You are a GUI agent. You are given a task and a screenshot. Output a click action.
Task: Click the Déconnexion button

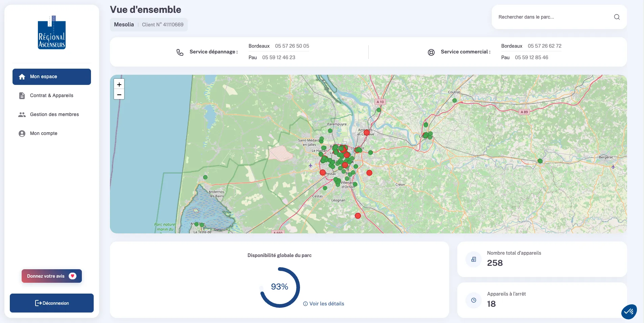coord(51,303)
